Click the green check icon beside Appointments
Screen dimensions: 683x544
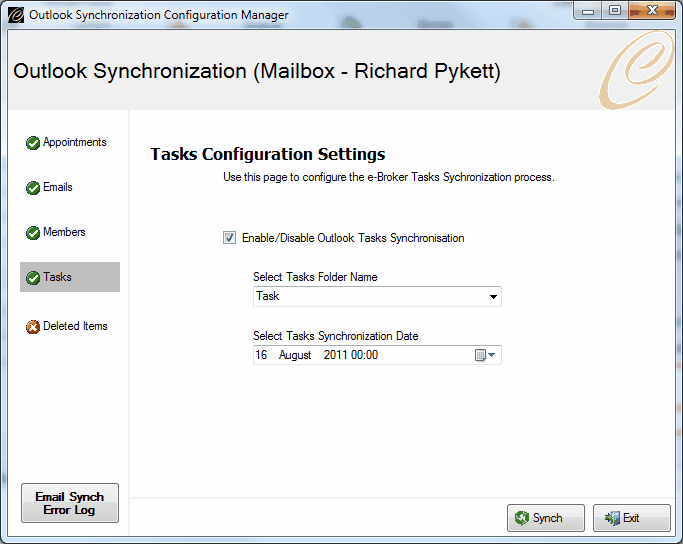(33, 143)
